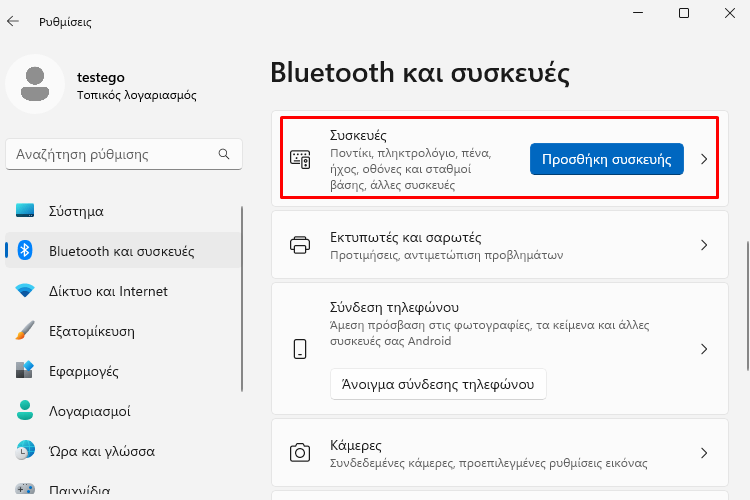Click the camera icon for Κάμερες

point(300,453)
